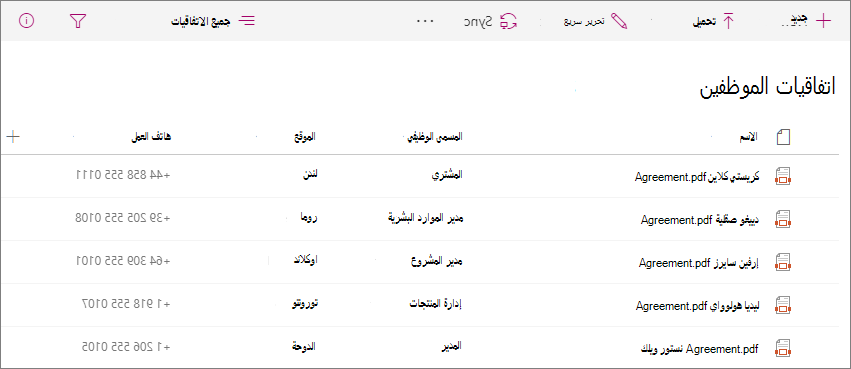This screenshot has height=369, width=851.
Task: Open دييغو صقلية Agreement.pdf
Action: pos(700,220)
